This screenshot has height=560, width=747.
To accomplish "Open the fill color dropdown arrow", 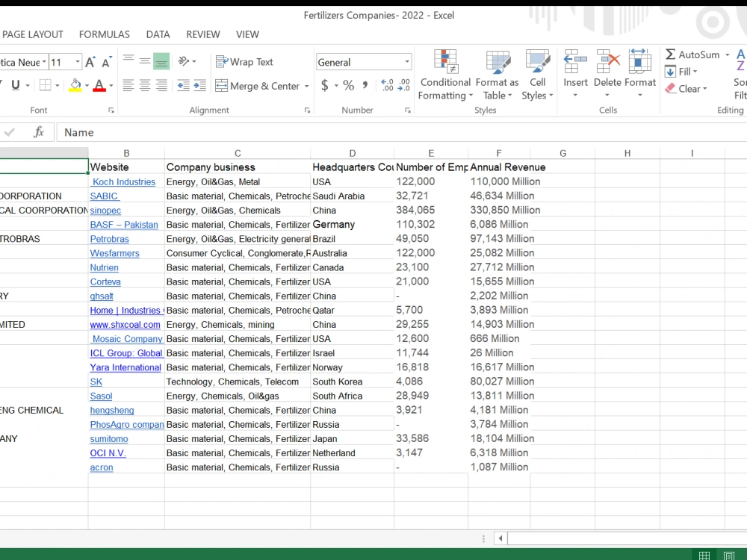I will [87, 86].
